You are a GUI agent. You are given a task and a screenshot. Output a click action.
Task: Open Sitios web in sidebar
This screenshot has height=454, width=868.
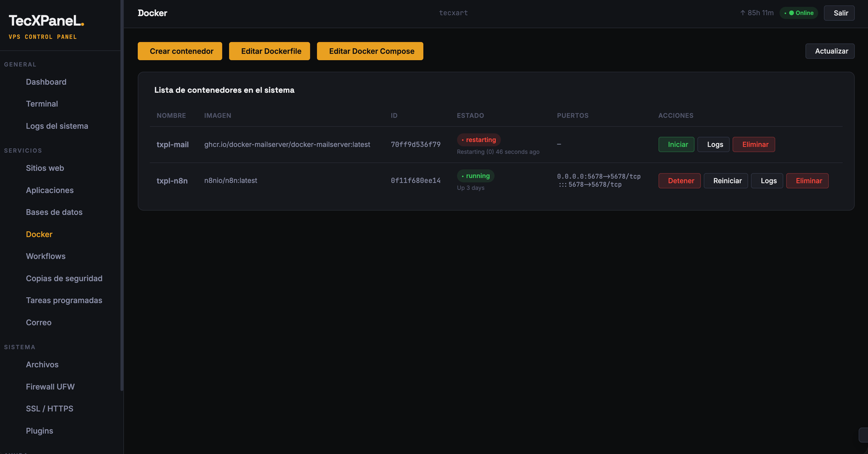pyautogui.click(x=45, y=168)
